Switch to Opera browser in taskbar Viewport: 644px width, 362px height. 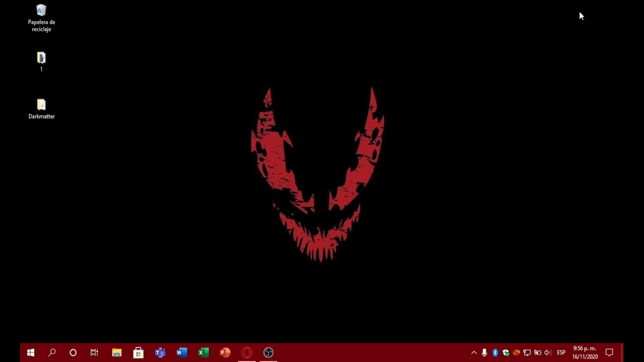click(x=247, y=352)
